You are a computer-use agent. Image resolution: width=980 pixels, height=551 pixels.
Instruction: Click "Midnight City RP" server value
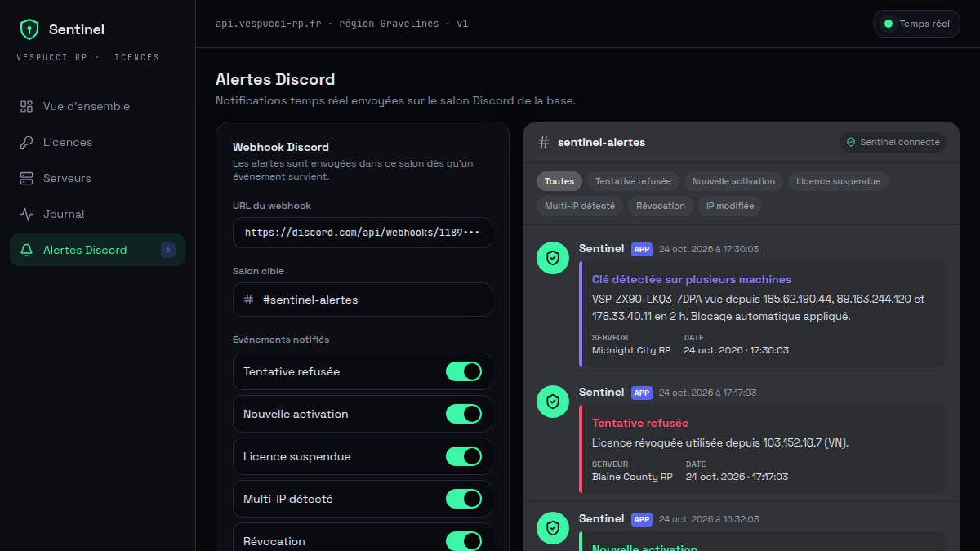click(631, 350)
